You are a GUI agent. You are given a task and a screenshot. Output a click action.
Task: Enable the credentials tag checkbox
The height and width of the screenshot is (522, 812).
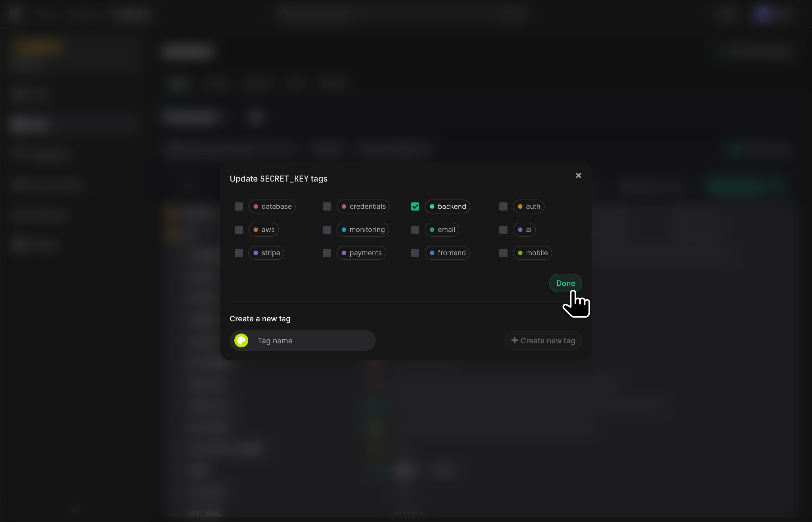pyautogui.click(x=327, y=206)
